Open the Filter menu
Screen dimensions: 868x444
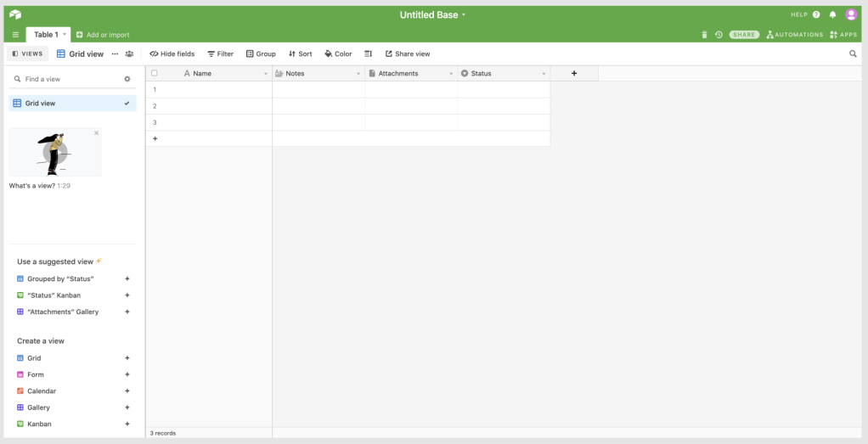click(221, 53)
